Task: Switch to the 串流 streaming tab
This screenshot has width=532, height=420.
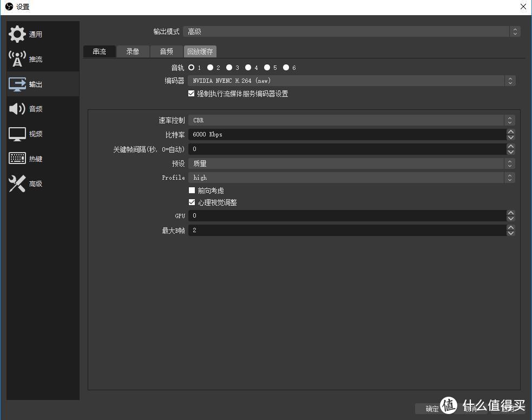Action: pyautogui.click(x=100, y=51)
